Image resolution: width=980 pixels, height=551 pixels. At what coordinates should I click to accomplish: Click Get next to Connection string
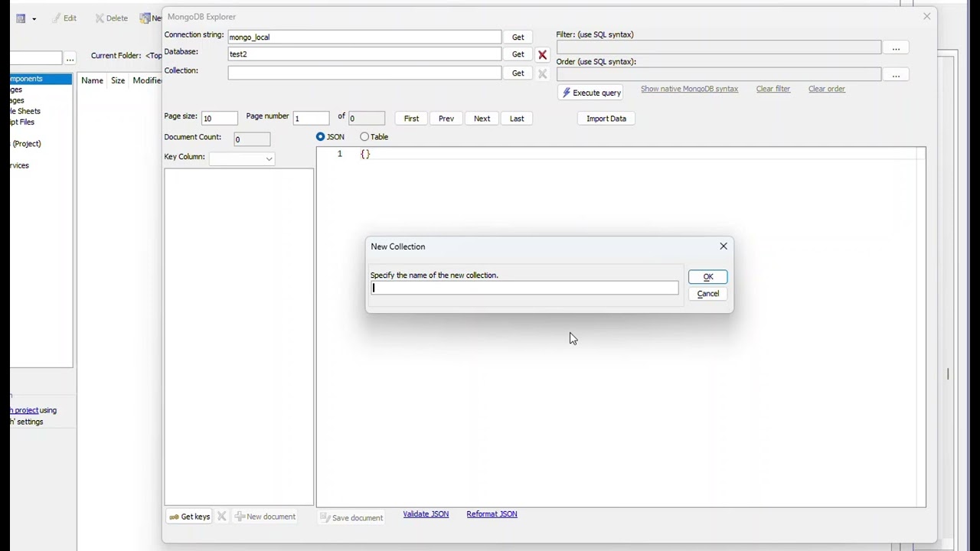(518, 37)
